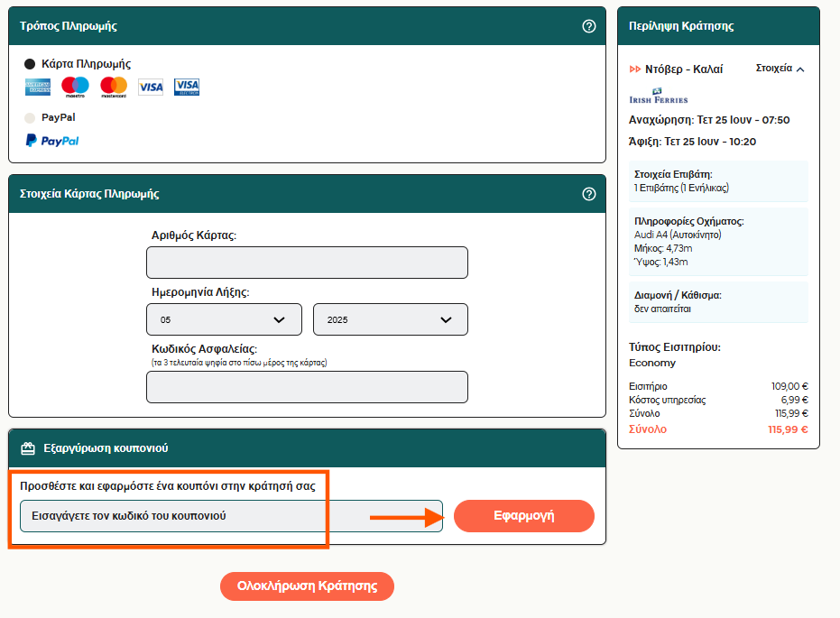Focus the Κωδικός Ασφαλείας input field
Viewport: 840px width, 618px height.
click(x=307, y=387)
